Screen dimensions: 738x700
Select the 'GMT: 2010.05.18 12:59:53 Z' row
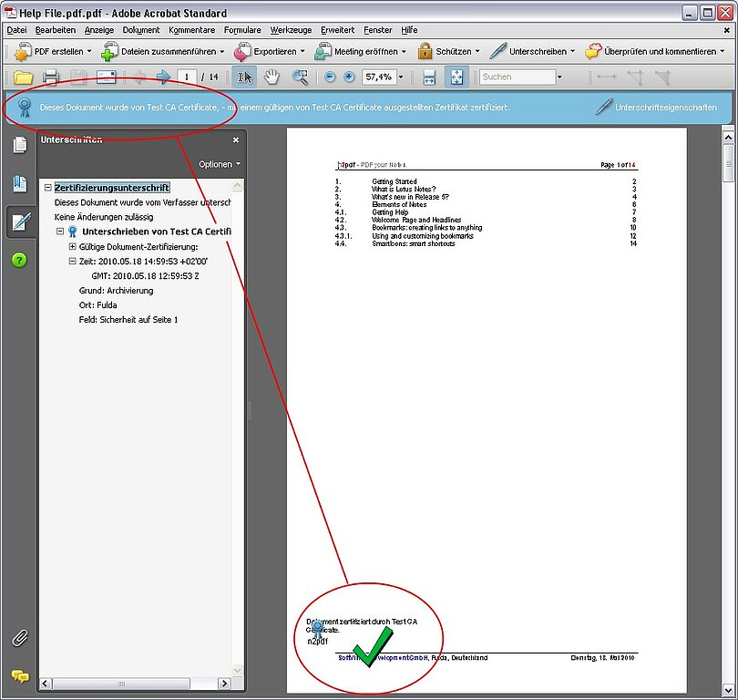(145, 276)
